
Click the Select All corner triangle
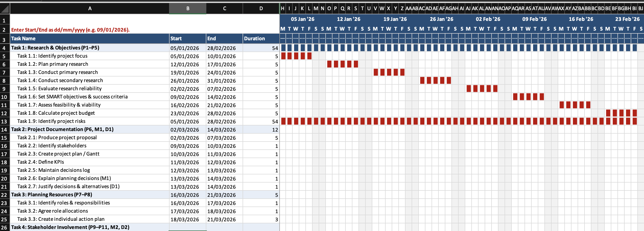tap(5, 9)
